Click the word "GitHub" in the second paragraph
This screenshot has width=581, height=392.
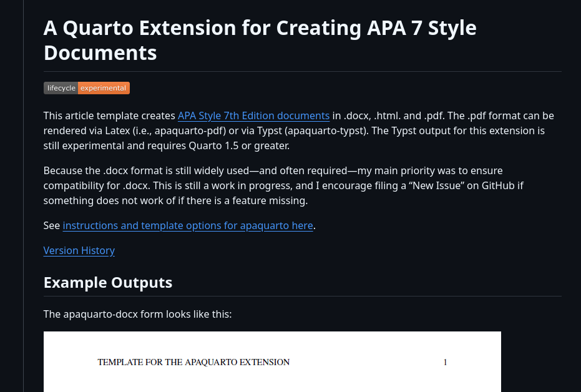coord(499,186)
